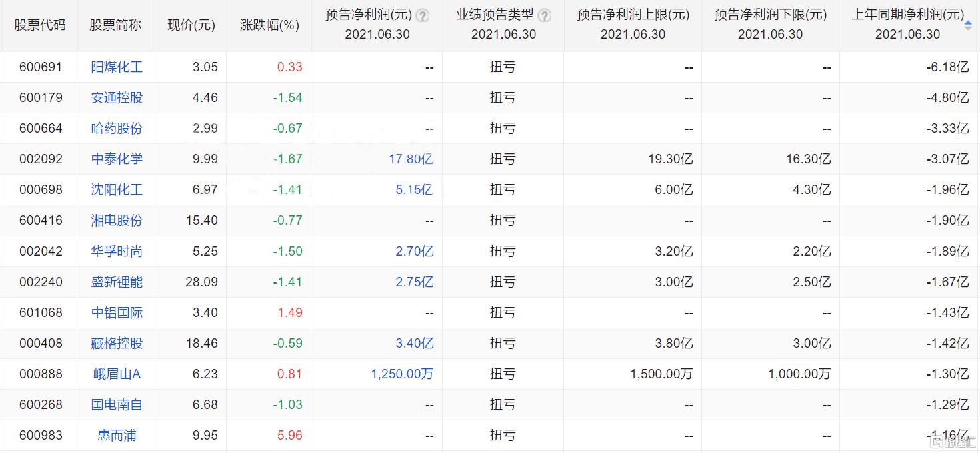This screenshot has width=980, height=453.
Task: Click lower limit 1,000.00万 for 峨眉山A
Action: point(799,374)
